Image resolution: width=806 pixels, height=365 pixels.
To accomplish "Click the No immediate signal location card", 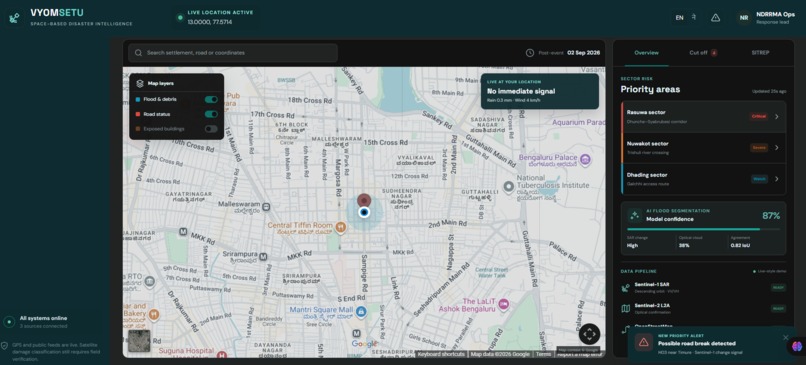I will pyautogui.click(x=540, y=91).
